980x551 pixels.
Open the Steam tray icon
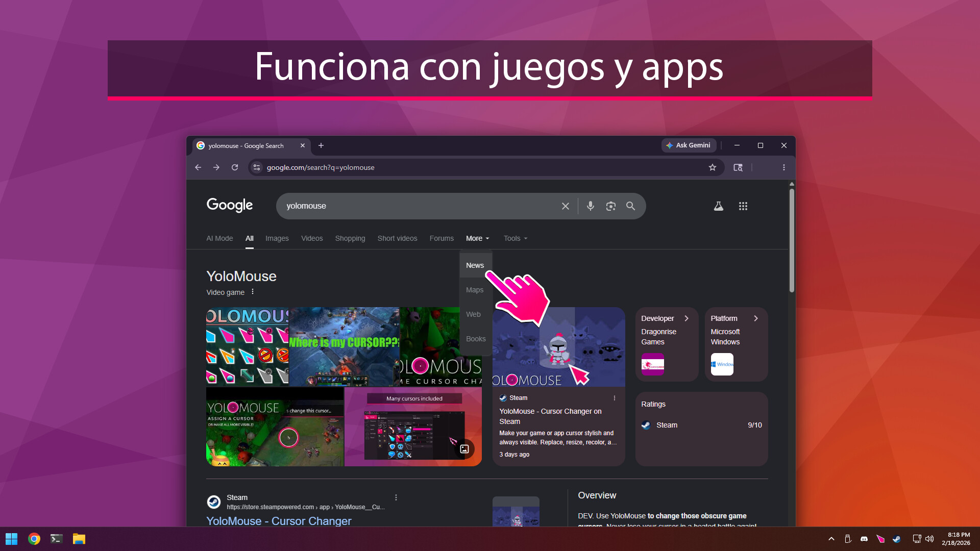click(x=897, y=539)
